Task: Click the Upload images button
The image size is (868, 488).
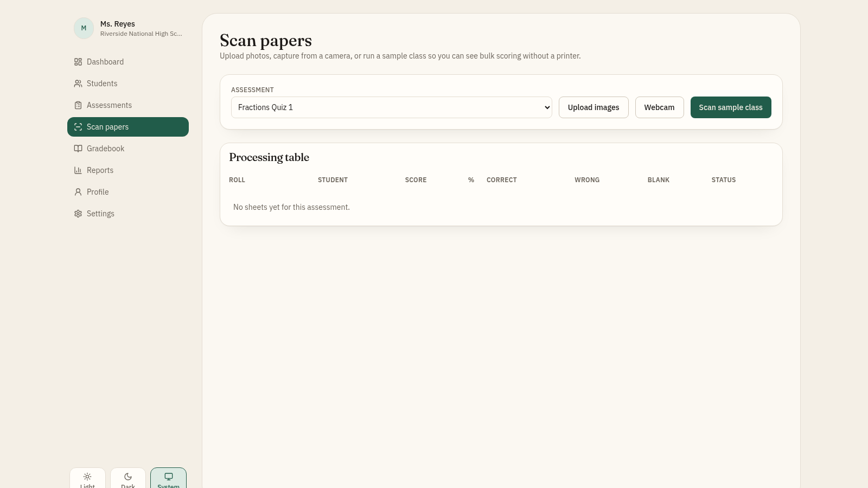Action: [593, 107]
